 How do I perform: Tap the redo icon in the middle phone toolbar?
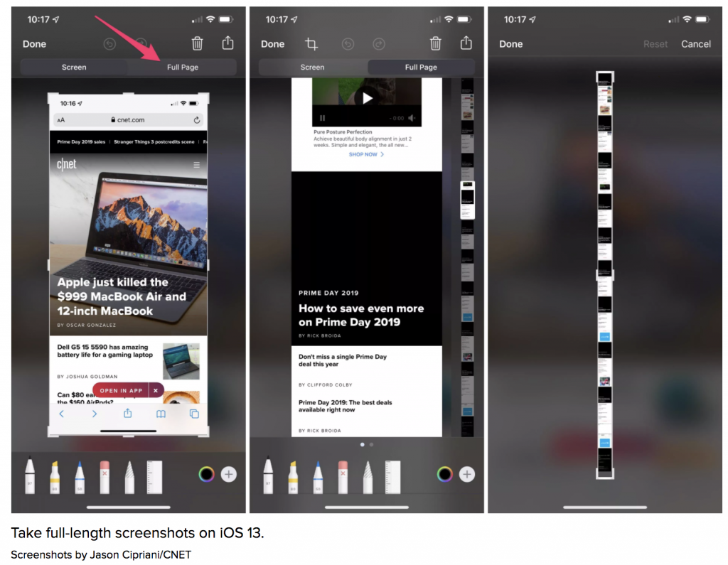pos(379,44)
